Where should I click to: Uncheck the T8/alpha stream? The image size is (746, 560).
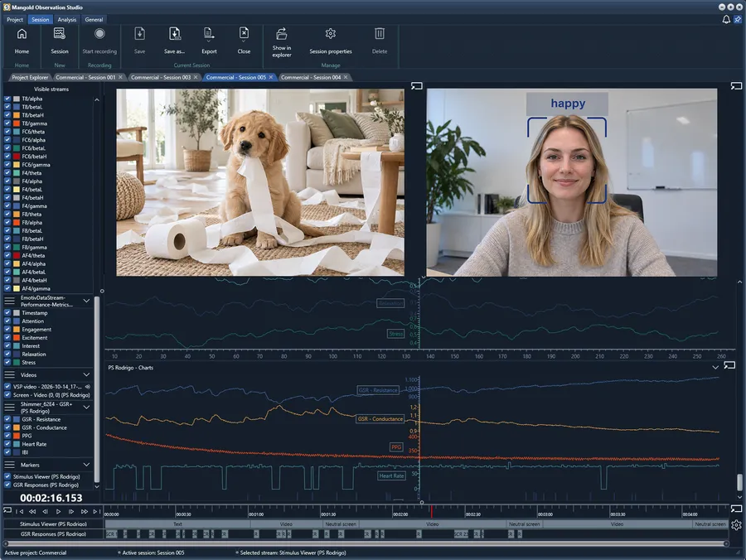click(7, 99)
